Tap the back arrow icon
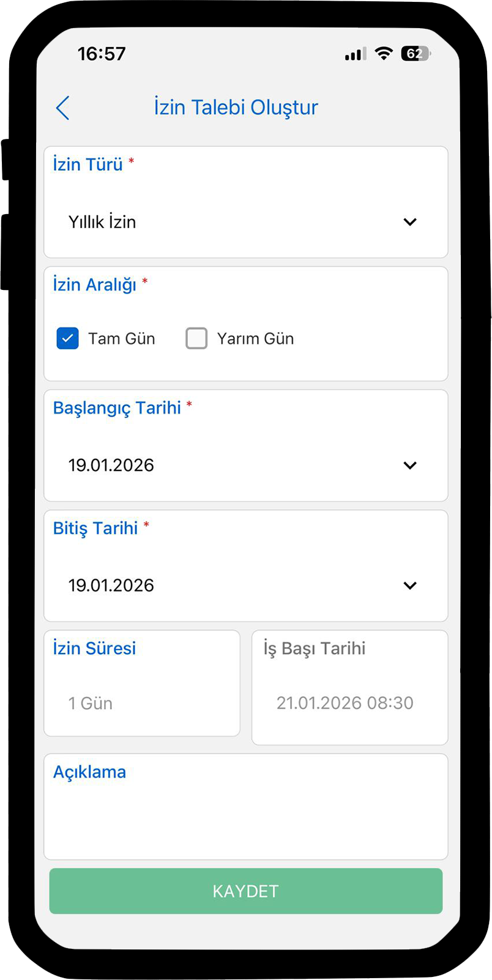Viewport: 492px width, 980px height. tap(62, 108)
